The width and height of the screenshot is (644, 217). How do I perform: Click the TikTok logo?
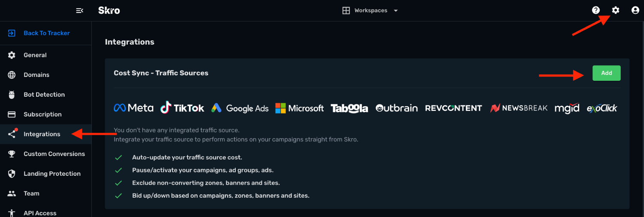[x=182, y=107]
